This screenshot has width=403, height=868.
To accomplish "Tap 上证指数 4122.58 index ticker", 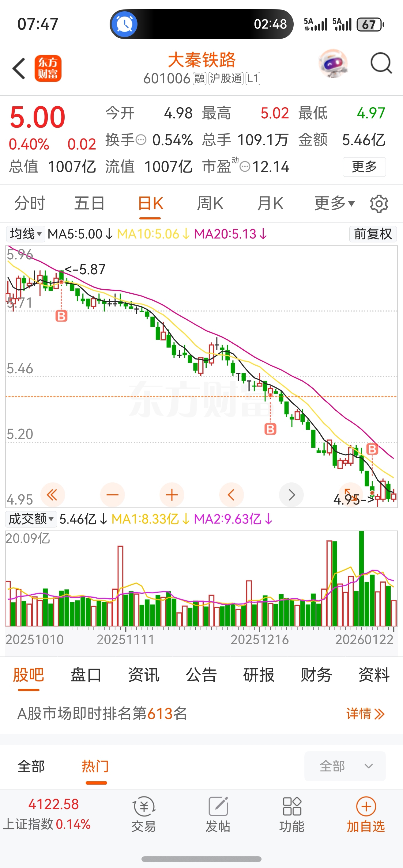I will coord(47,814).
